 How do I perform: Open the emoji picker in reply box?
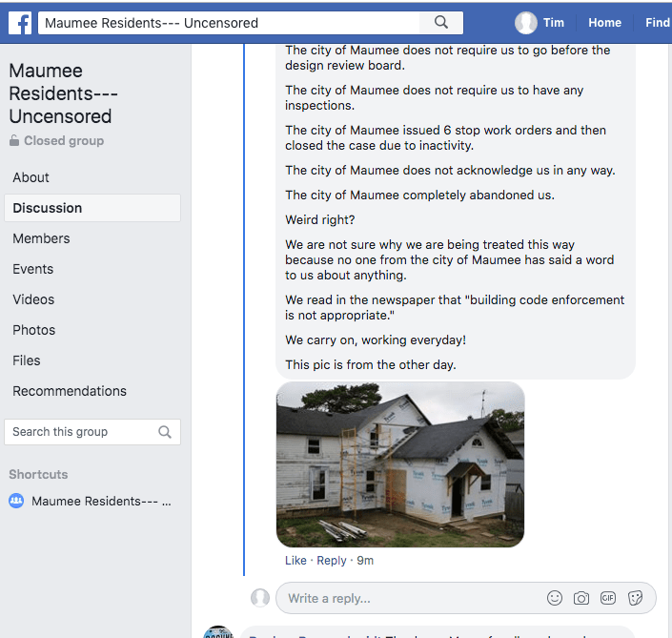pyautogui.click(x=555, y=598)
